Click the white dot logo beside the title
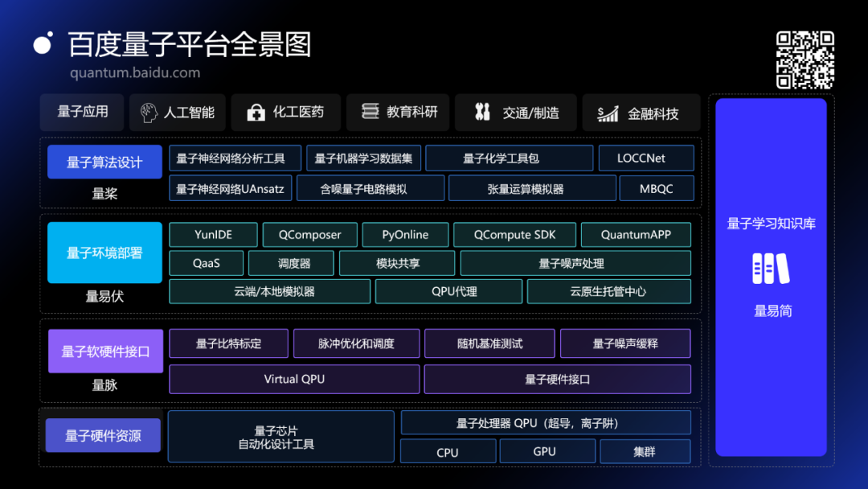This screenshot has width=868, height=489. pyautogui.click(x=43, y=43)
